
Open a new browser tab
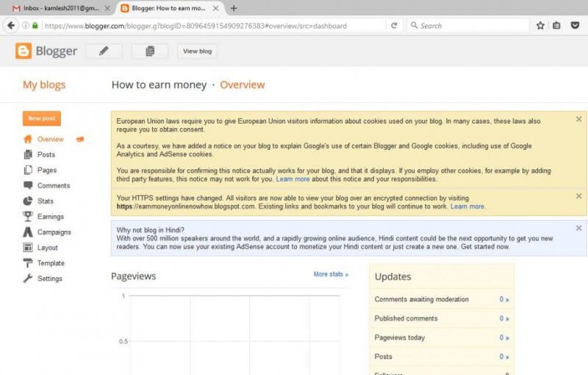(234, 8)
